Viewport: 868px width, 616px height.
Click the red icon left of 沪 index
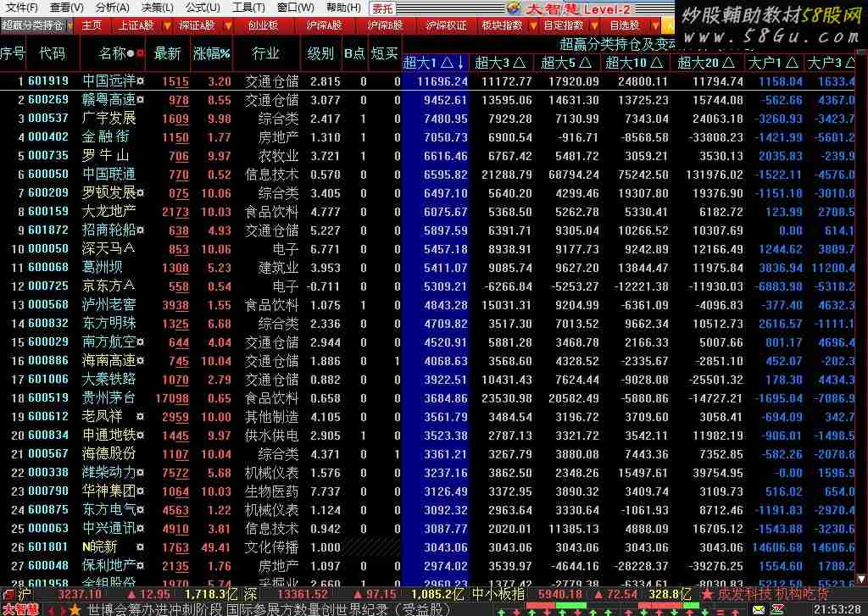pyautogui.click(x=8, y=595)
